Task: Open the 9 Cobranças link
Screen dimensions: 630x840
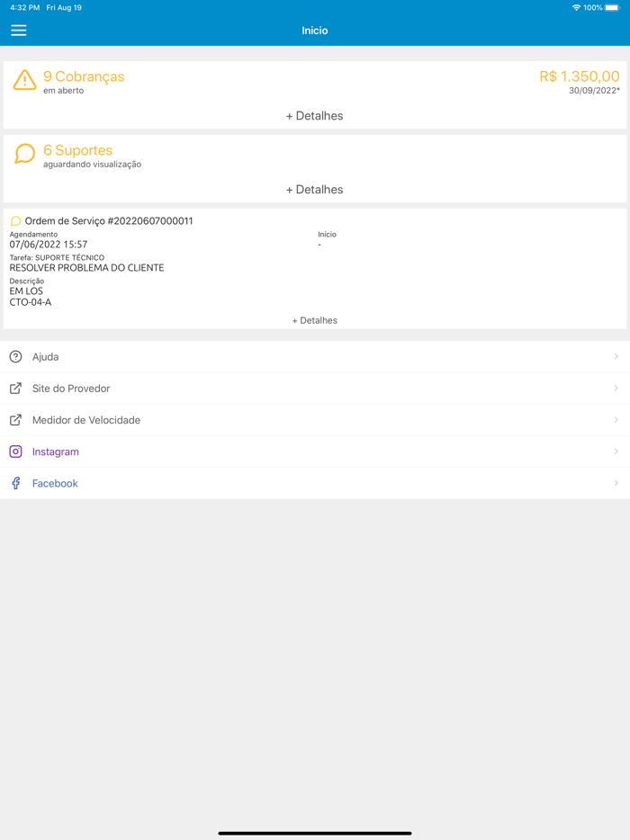Action: point(84,76)
